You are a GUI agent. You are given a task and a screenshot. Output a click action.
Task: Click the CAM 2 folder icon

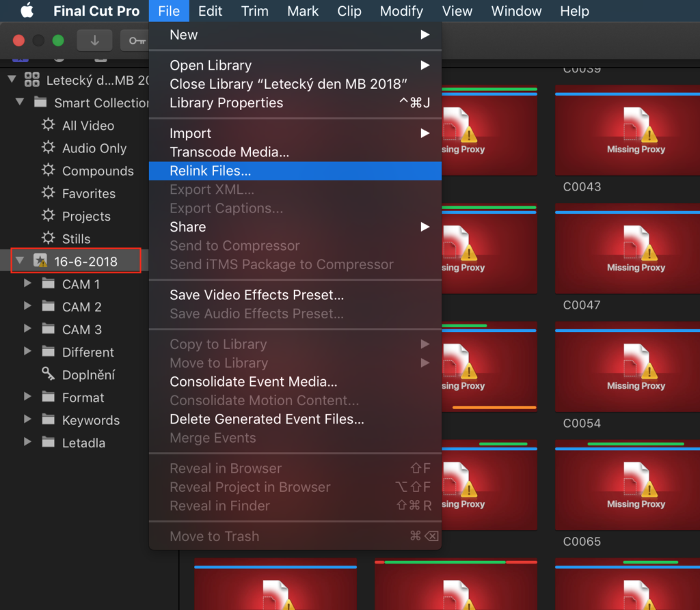(x=49, y=306)
